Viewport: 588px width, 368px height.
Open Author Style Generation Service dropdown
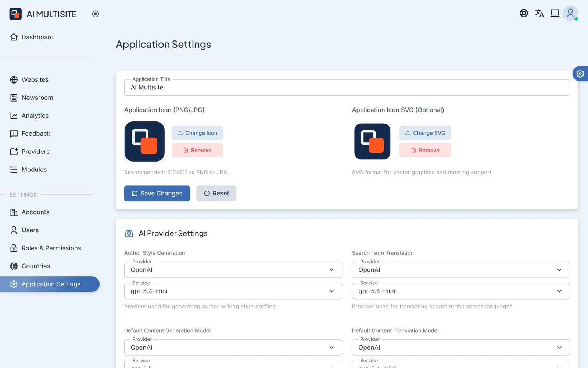pyautogui.click(x=233, y=291)
